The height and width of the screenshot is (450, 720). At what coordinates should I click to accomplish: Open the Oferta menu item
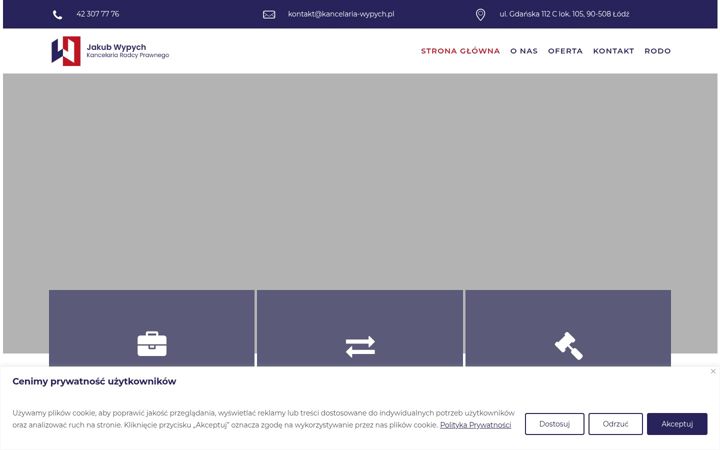click(x=565, y=51)
